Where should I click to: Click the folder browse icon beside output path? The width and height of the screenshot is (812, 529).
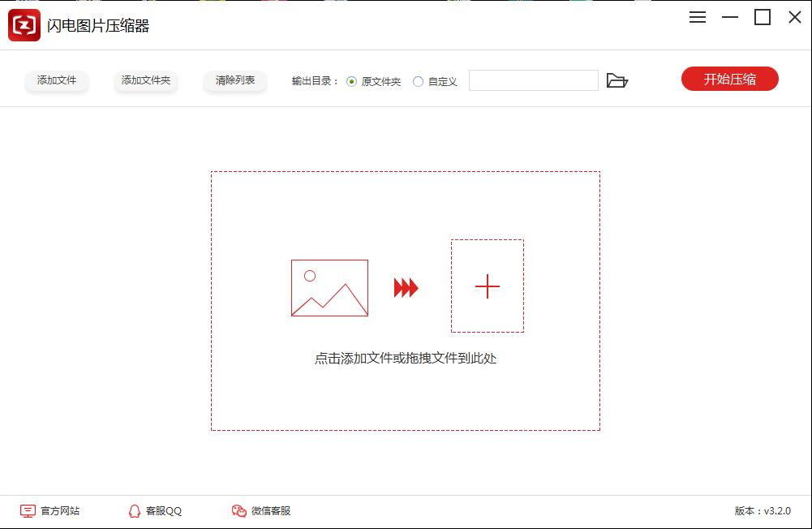click(618, 80)
